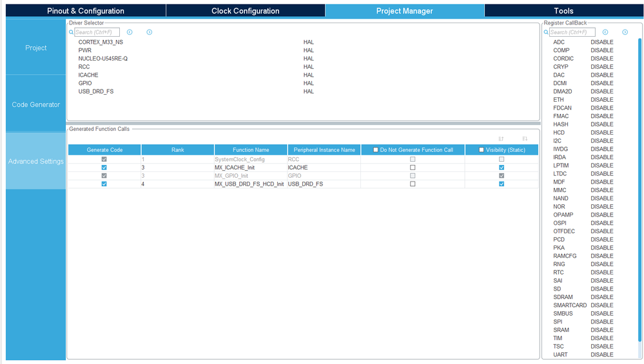The width and height of the screenshot is (644, 364).
Task: Click the sort ascending rank icon
Action: pos(501,139)
